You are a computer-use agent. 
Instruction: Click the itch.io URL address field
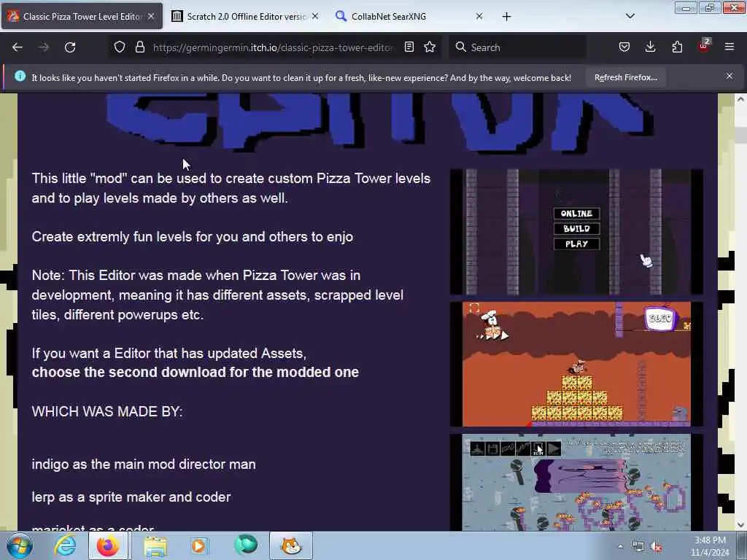click(273, 47)
